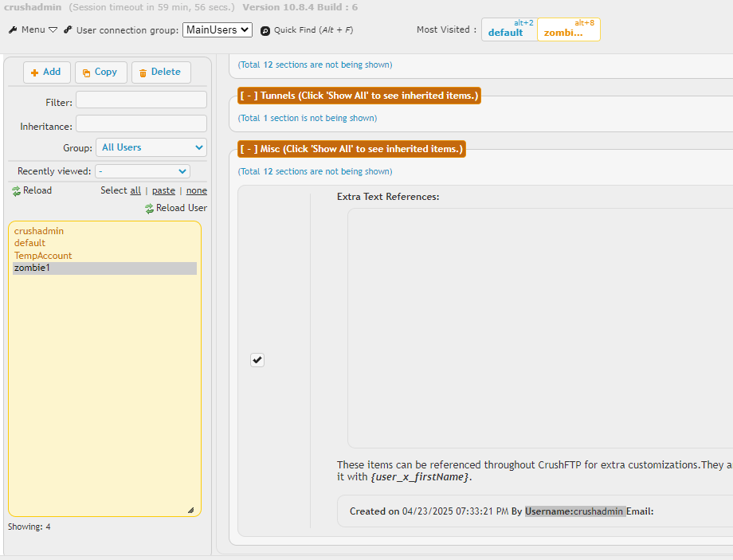Click the Add user plus icon
The image size is (733, 560).
coord(35,72)
